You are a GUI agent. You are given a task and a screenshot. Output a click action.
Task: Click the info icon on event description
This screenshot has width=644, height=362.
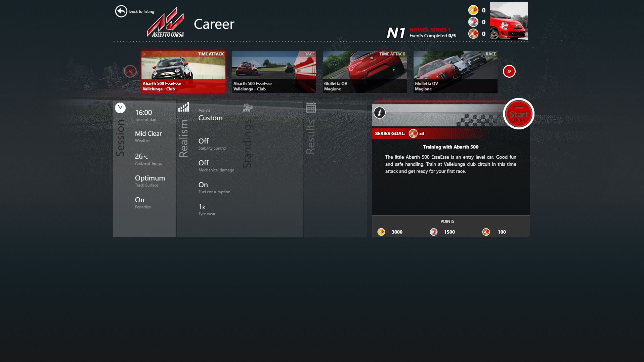[x=379, y=113]
